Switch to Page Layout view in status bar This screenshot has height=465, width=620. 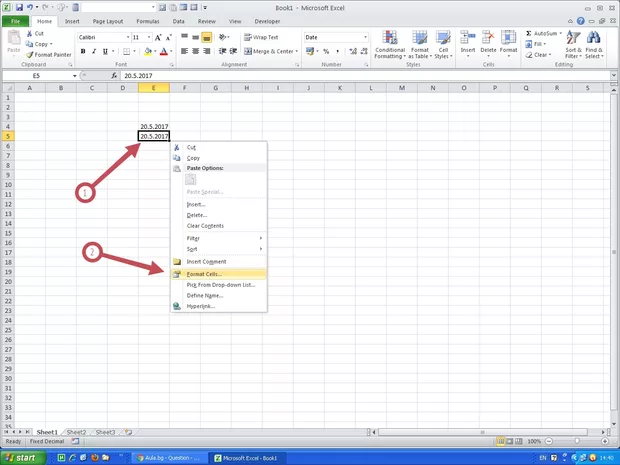coord(510,441)
